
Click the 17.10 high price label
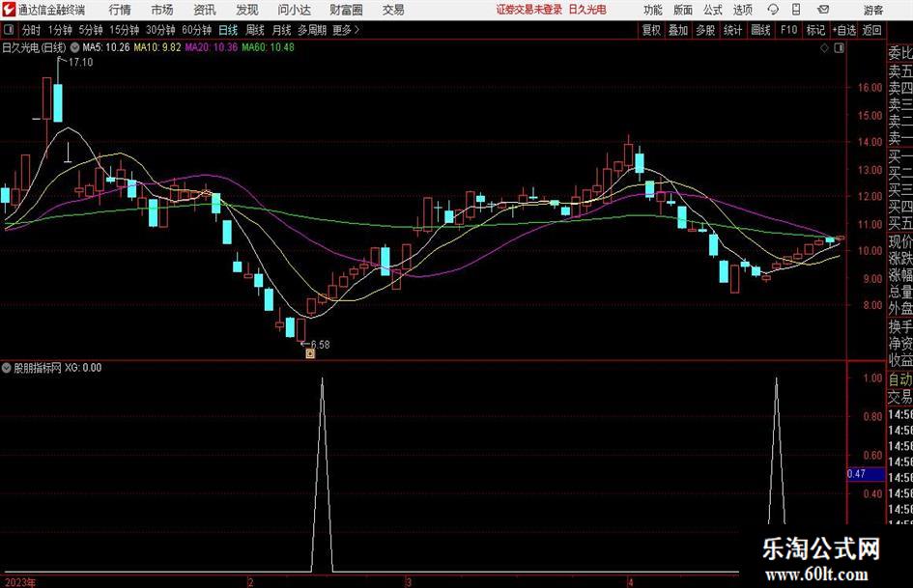[80, 63]
